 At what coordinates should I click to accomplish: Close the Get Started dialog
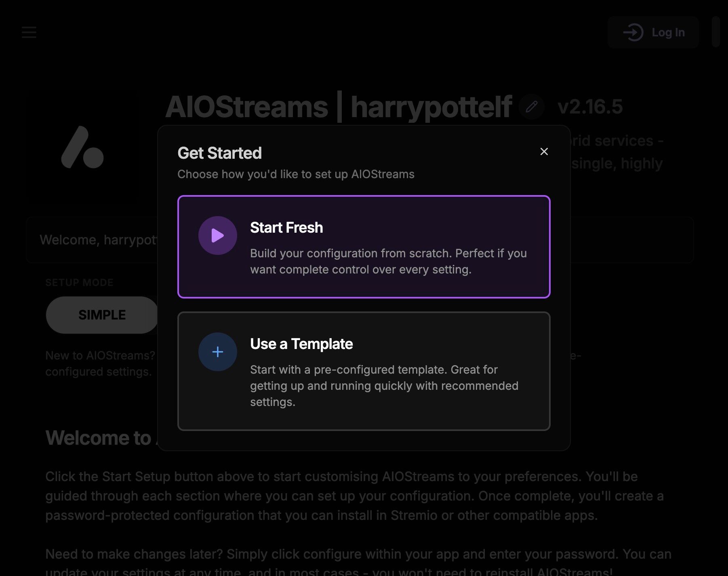tap(544, 151)
